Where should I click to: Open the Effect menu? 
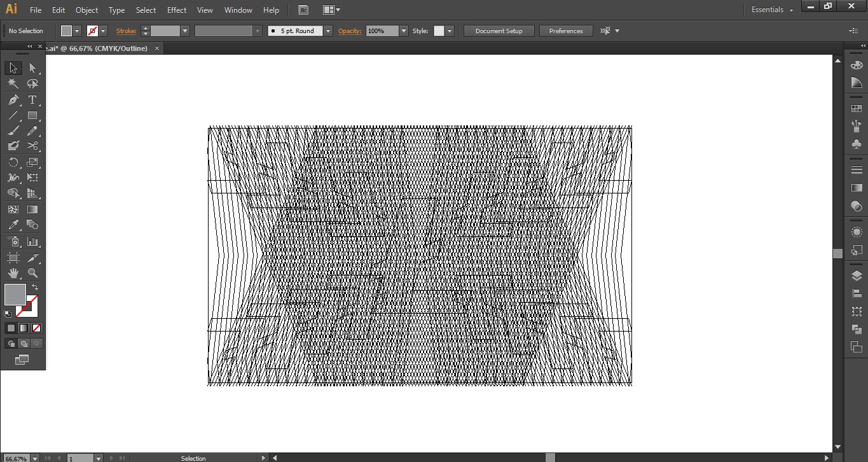pyautogui.click(x=177, y=10)
